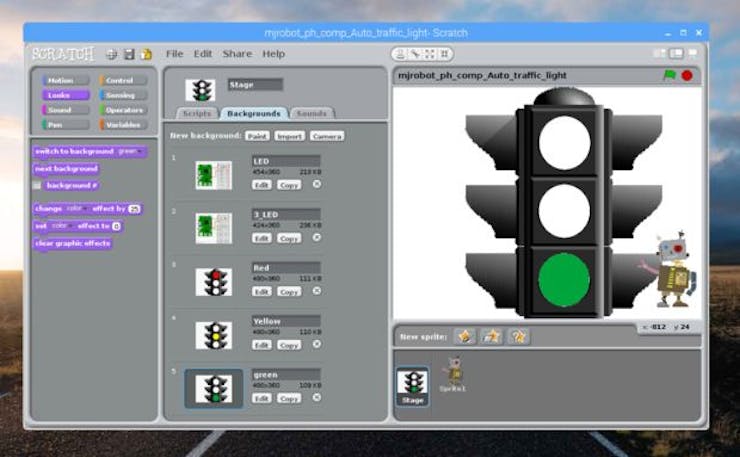This screenshot has height=457, width=740.
Task: Open the Help menu
Action: point(273,54)
